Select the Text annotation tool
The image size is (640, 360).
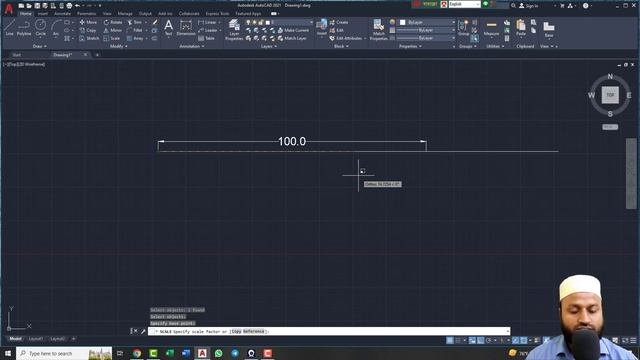[x=169, y=28]
